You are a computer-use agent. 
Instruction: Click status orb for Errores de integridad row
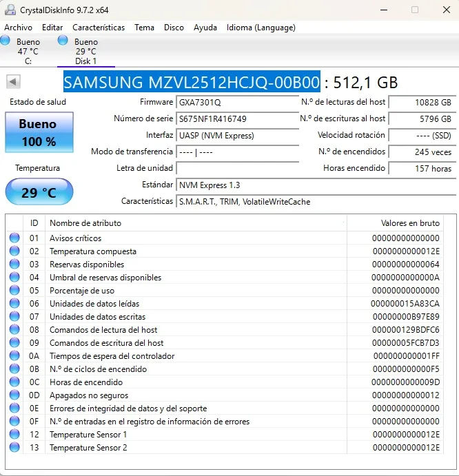pos(14,407)
